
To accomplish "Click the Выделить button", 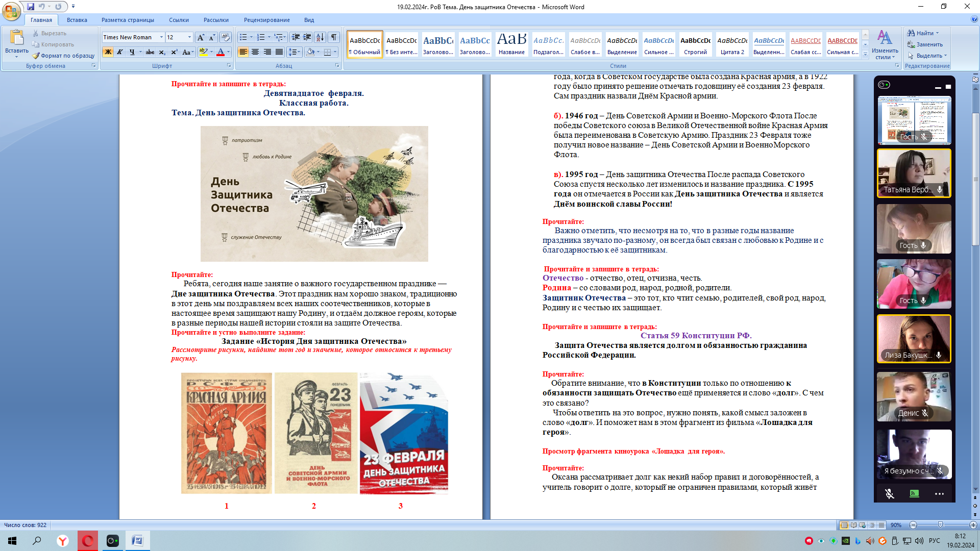I will (x=927, y=56).
